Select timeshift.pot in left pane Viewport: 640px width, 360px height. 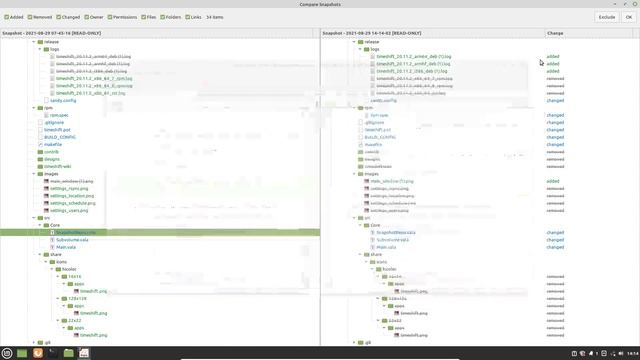point(57,130)
